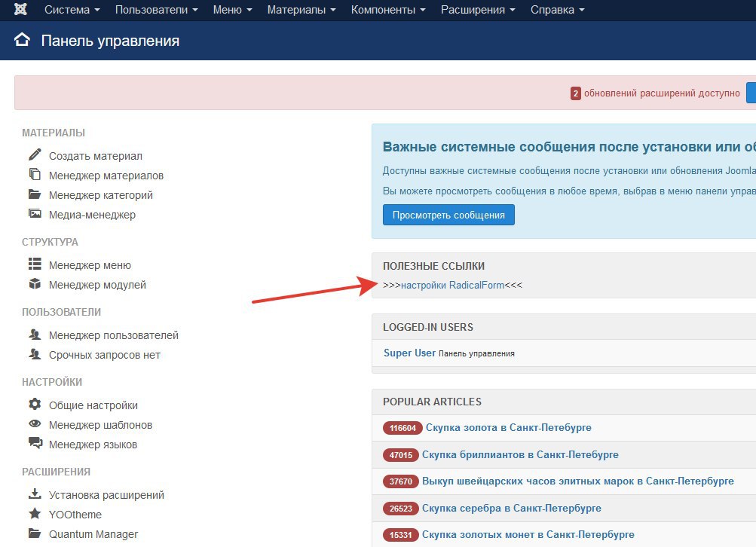Open article Скупка серебра в Санкт-Петербурге

(x=511, y=508)
